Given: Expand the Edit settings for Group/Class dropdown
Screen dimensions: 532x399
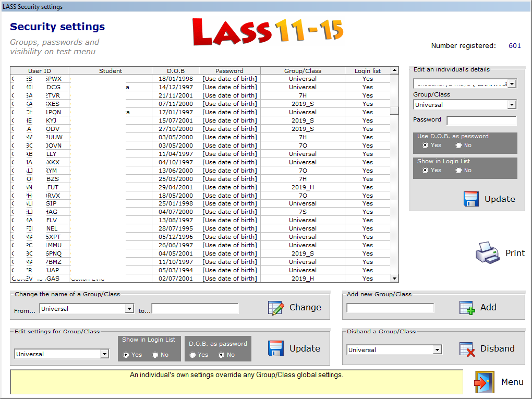Looking at the screenshot, I should coord(104,354).
